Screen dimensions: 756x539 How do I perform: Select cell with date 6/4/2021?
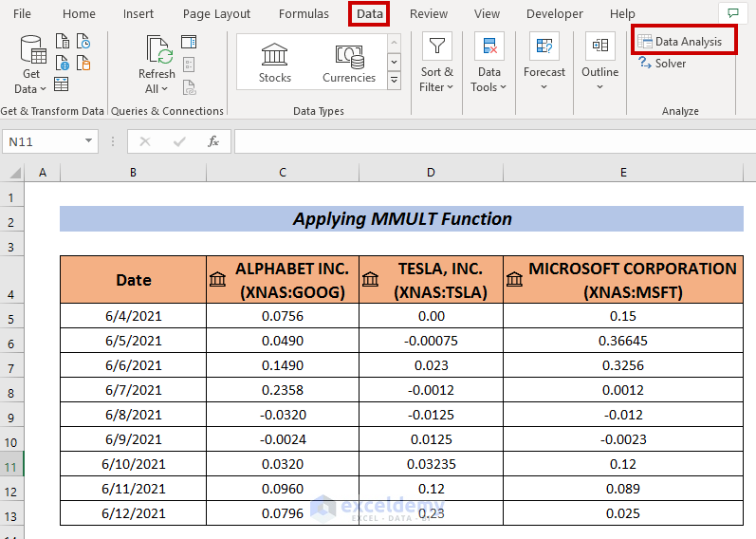[133, 316]
